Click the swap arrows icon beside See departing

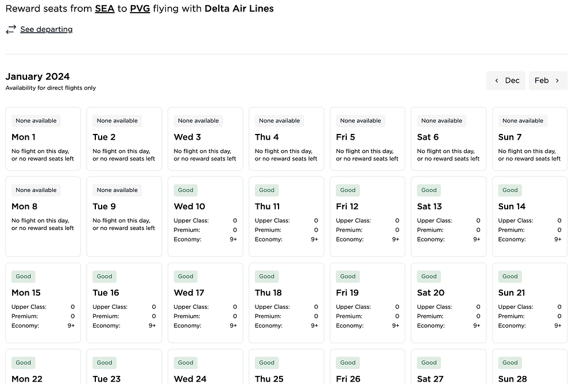11,29
